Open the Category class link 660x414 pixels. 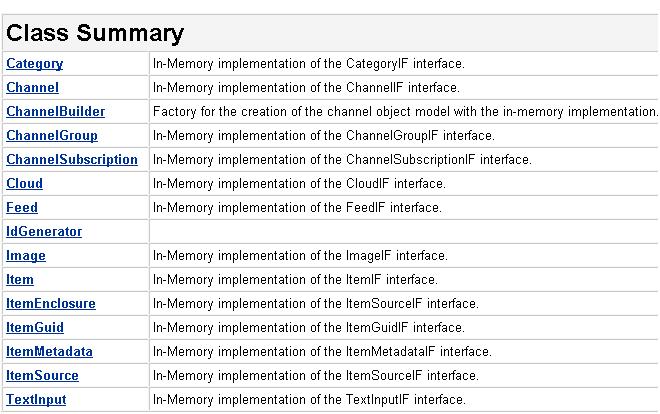(x=35, y=64)
